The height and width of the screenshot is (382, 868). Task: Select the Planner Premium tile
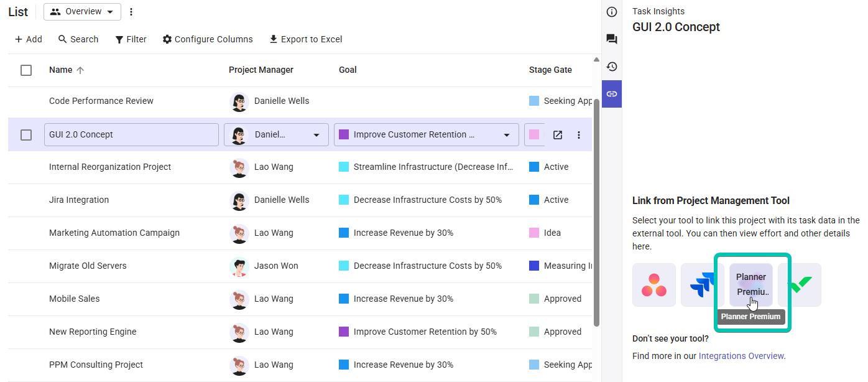pyautogui.click(x=750, y=285)
